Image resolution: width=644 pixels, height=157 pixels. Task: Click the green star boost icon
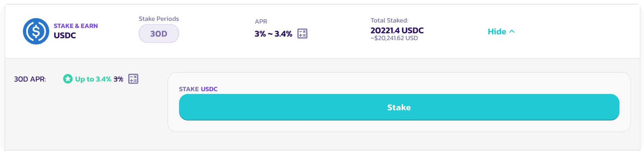pyautogui.click(x=68, y=79)
